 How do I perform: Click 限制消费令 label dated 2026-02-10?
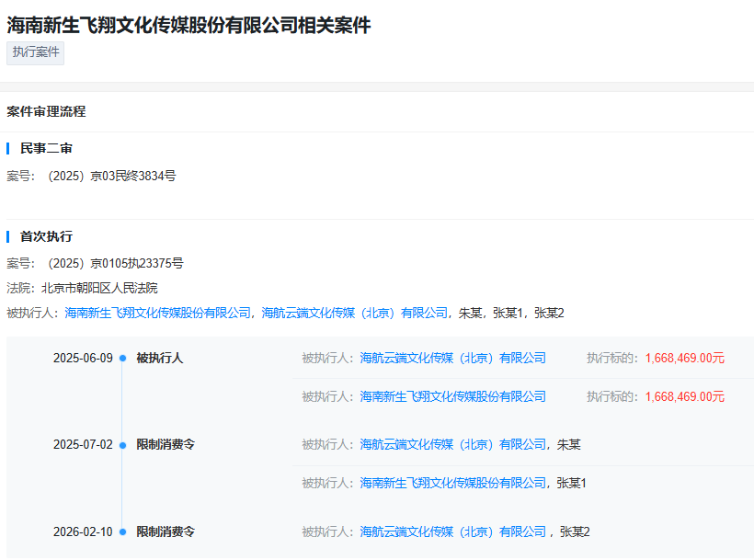(166, 531)
